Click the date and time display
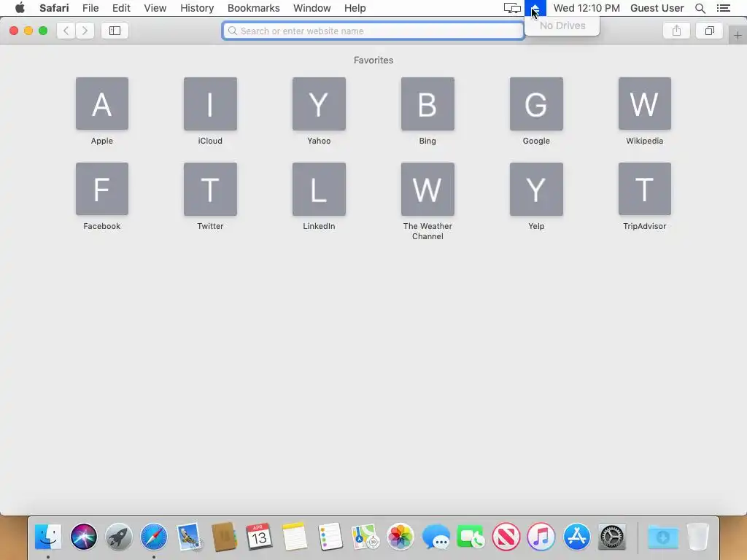The image size is (747, 560). pyautogui.click(x=587, y=8)
